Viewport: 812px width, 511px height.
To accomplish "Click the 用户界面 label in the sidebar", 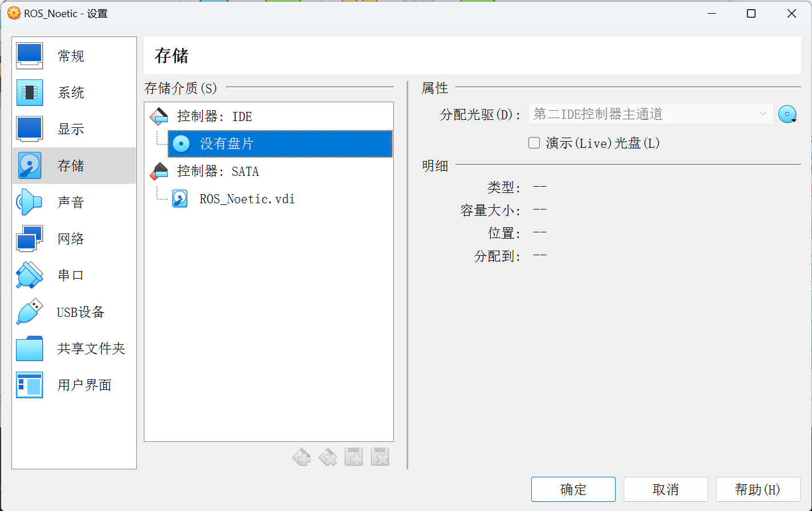I will 84,385.
